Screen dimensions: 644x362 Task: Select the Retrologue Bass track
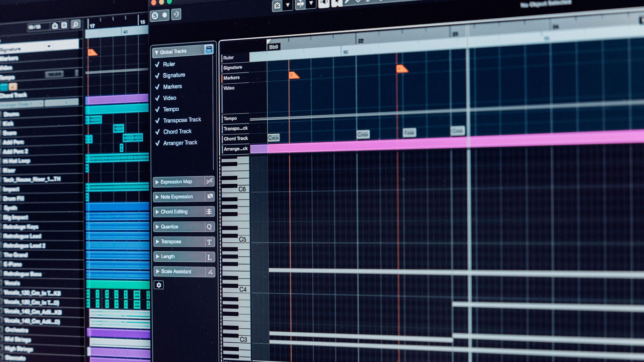click(23, 274)
